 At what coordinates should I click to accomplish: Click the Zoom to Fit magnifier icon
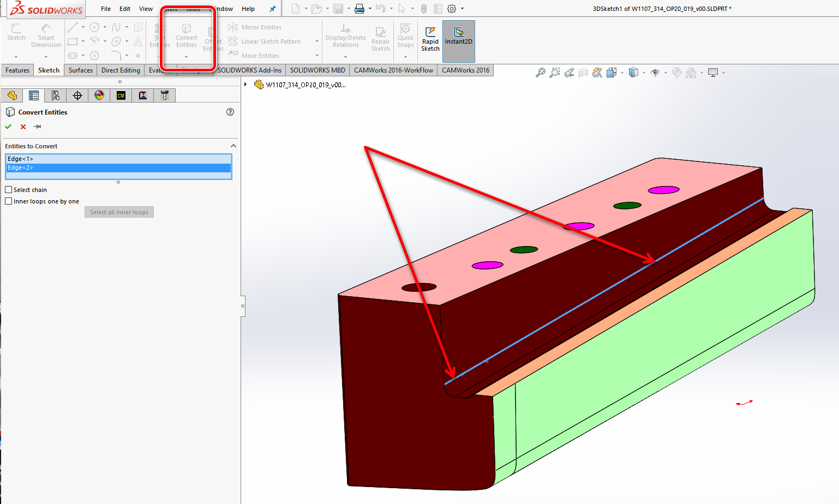(540, 73)
